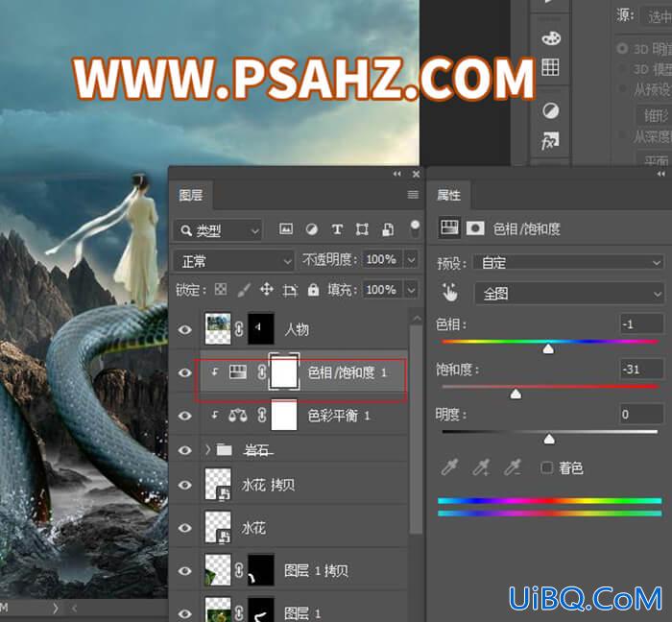Open the swatches grid panel icon
The width and height of the screenshot is (672, 622).
550,67
